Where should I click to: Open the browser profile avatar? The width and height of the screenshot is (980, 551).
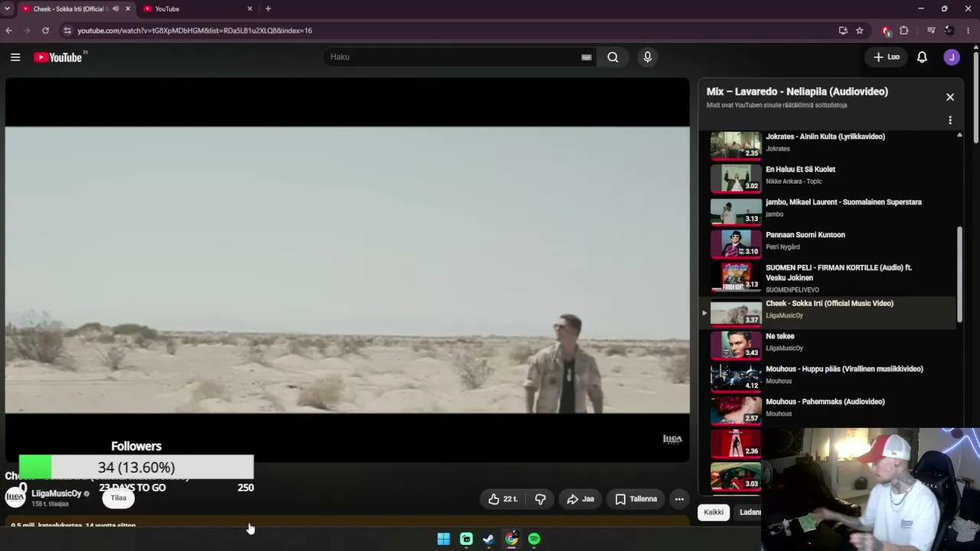coord(949,31)
